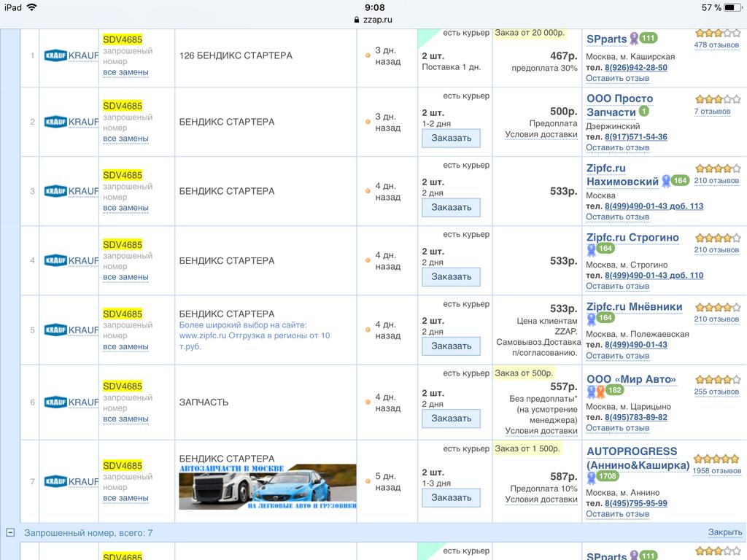Click the KRAUF logo in row 1
The image size is (747, 560).
(55, 55)
